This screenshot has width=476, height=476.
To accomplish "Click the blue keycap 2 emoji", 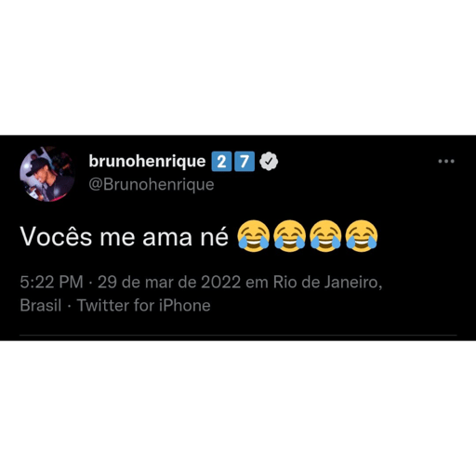I will (221, 162).
